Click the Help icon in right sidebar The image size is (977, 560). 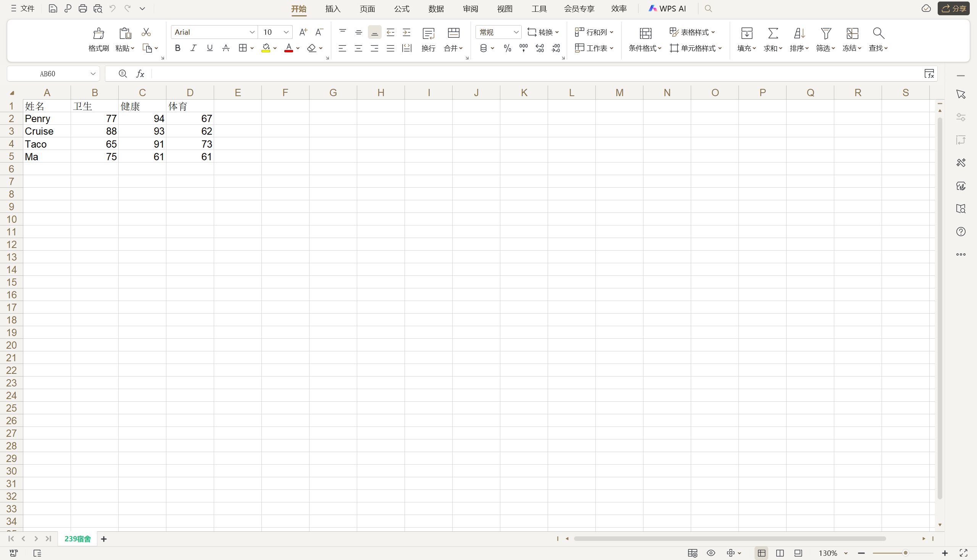pyautogui.click(x=961, y=232)
